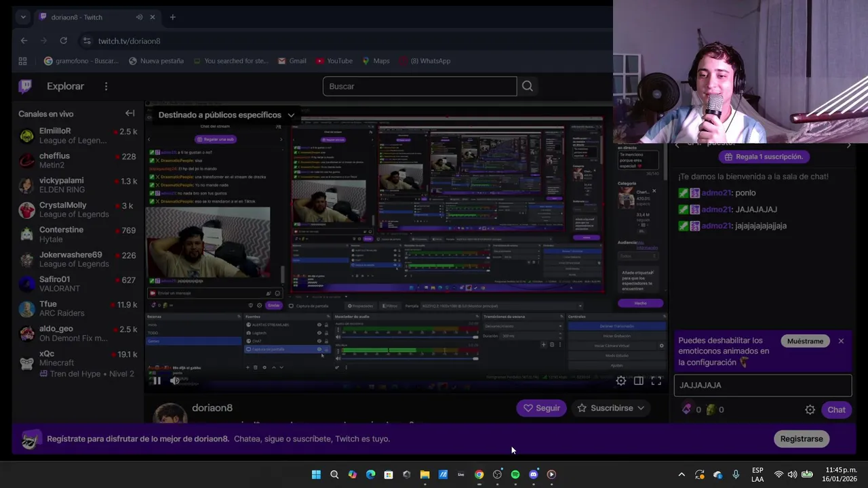This screenshot has height=488, width=868.
Task: Open xQc Minecraft channel
Action: click(x=78, y=363)
